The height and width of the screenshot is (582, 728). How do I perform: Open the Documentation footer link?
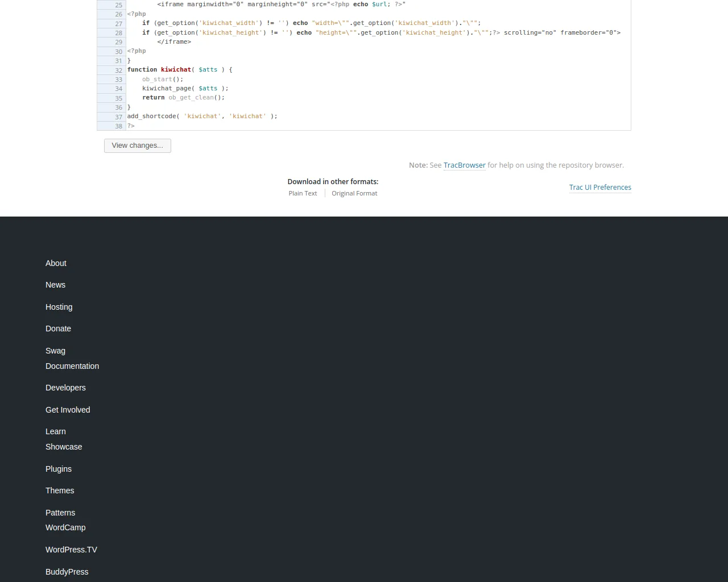point(72,366)
